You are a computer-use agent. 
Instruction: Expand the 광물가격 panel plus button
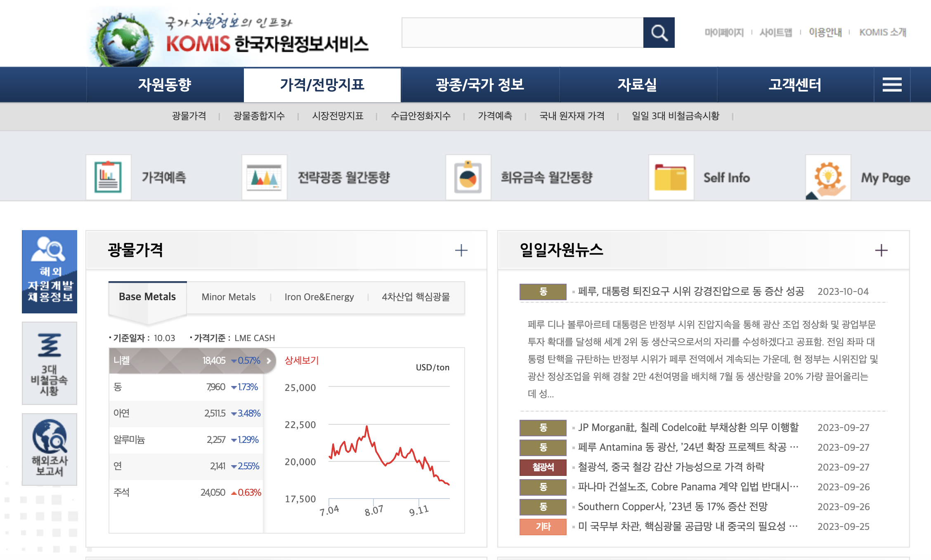(x=461, y=250)
